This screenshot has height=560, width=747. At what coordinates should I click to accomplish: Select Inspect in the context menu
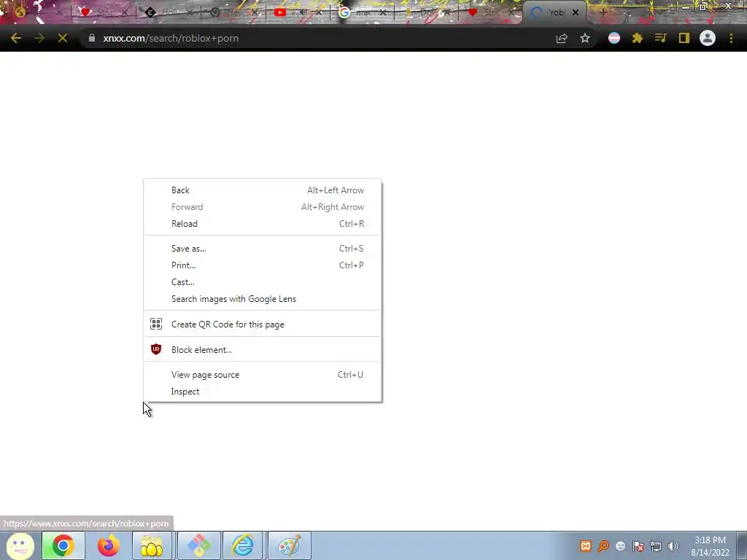coord(262,392)
